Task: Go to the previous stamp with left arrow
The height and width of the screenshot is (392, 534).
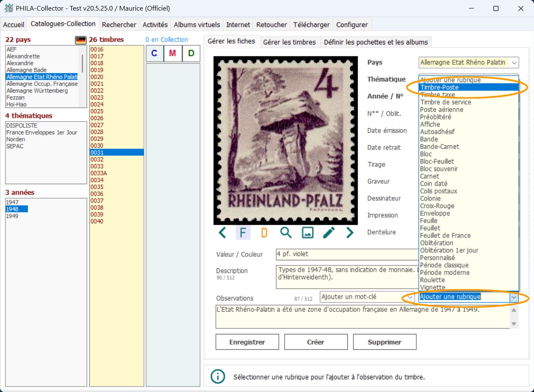Action: [222, 232]
